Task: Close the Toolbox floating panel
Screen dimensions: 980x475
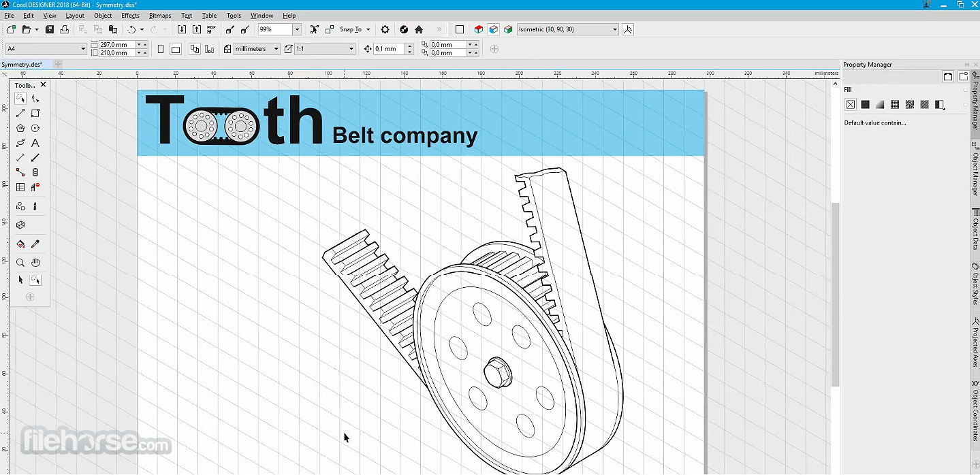Action: 44,85
